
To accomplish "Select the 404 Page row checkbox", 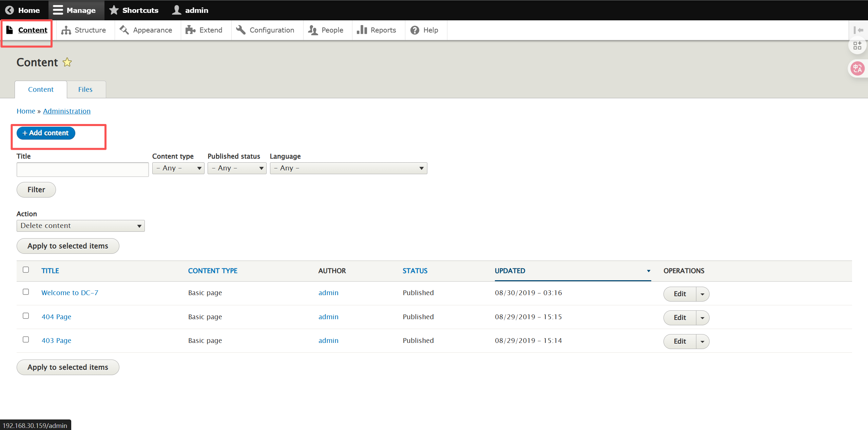I will 26,316.
